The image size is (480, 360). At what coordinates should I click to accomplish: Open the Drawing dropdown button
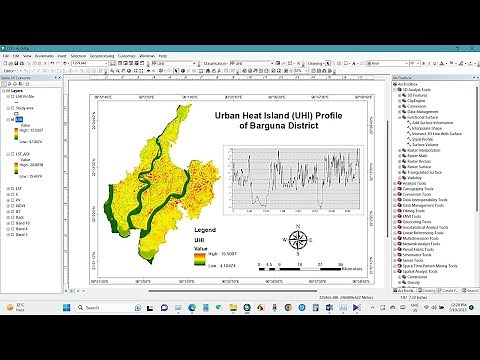tap(315, 63)
